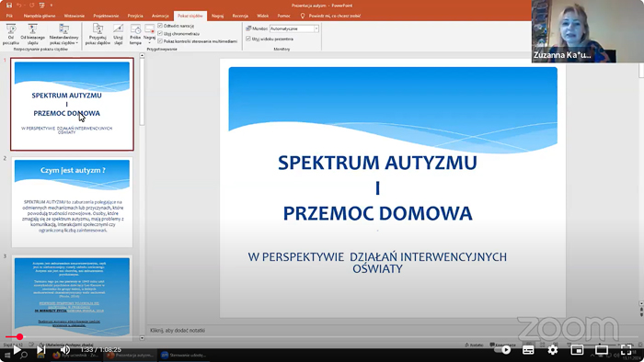
Task: Switch to the Animacje ribbon tab
Action: 160,16
